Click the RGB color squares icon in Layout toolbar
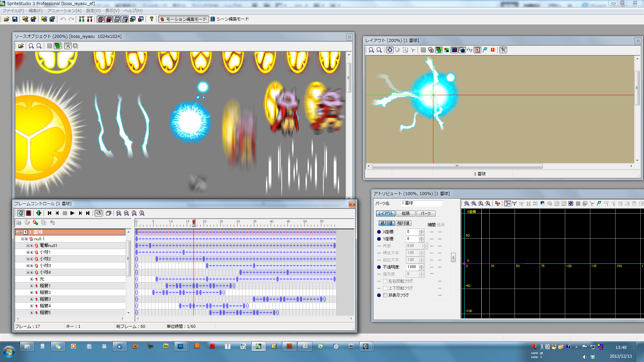This screenshot has height=362, width=644. click(446, 50)
